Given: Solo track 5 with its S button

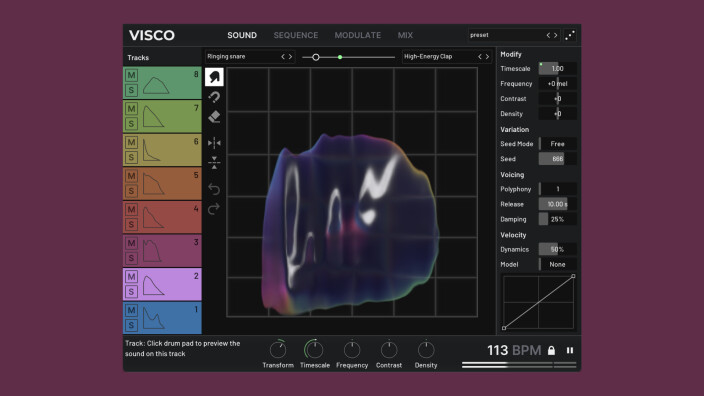Looking at the screenshot, I should [131, 190].
